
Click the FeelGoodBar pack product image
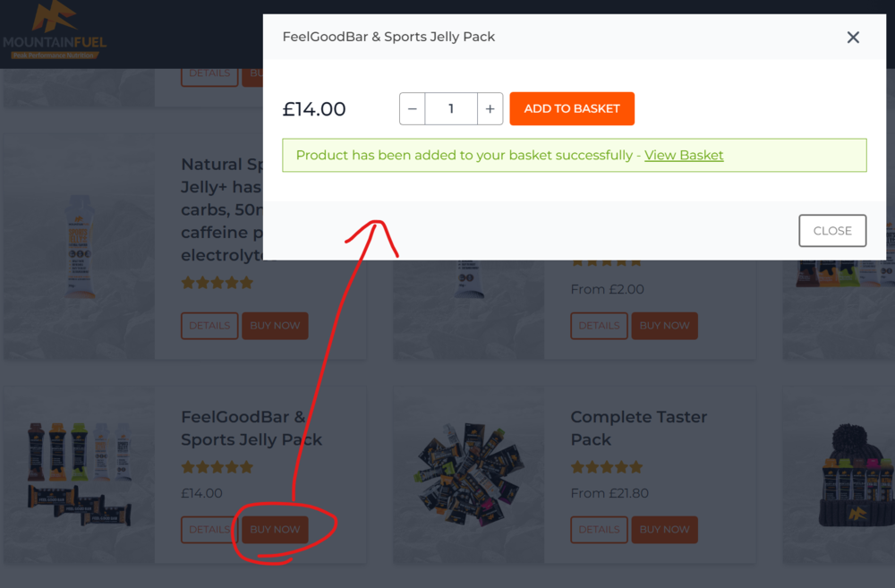coord(78,474)
